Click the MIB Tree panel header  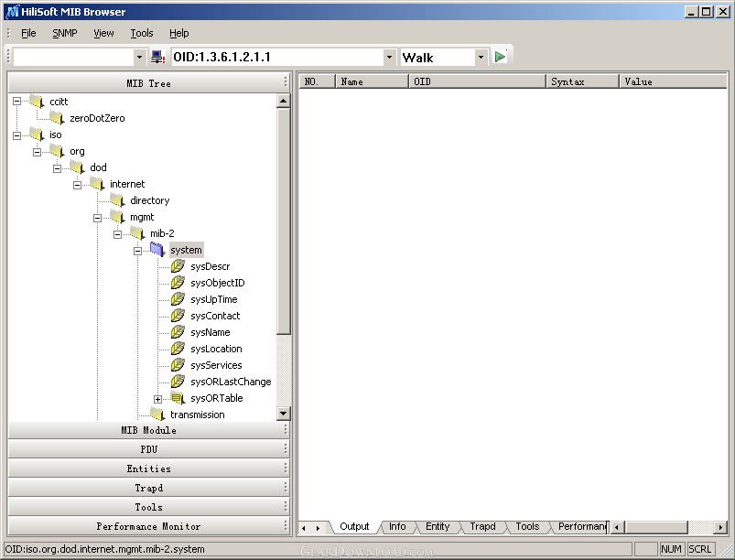tap(148, 83)
